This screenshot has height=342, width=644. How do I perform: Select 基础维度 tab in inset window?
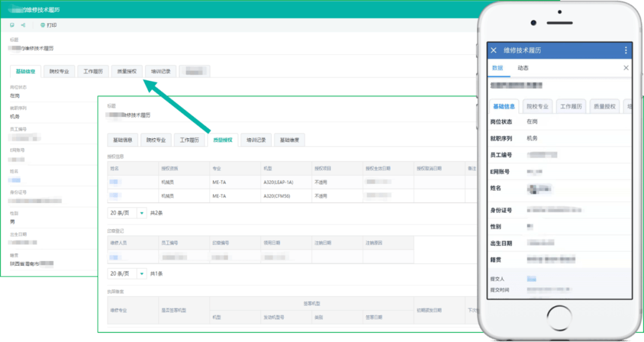coord(290,140)
